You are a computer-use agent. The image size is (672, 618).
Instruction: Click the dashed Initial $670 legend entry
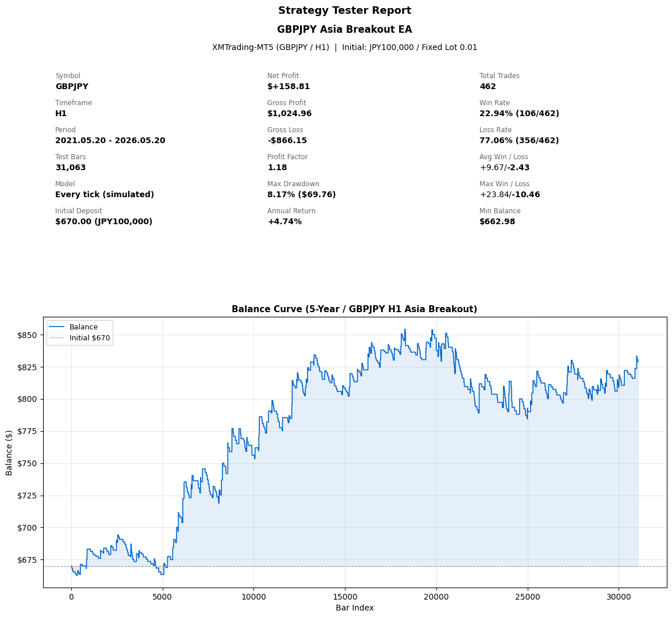[x=80, y=337]
